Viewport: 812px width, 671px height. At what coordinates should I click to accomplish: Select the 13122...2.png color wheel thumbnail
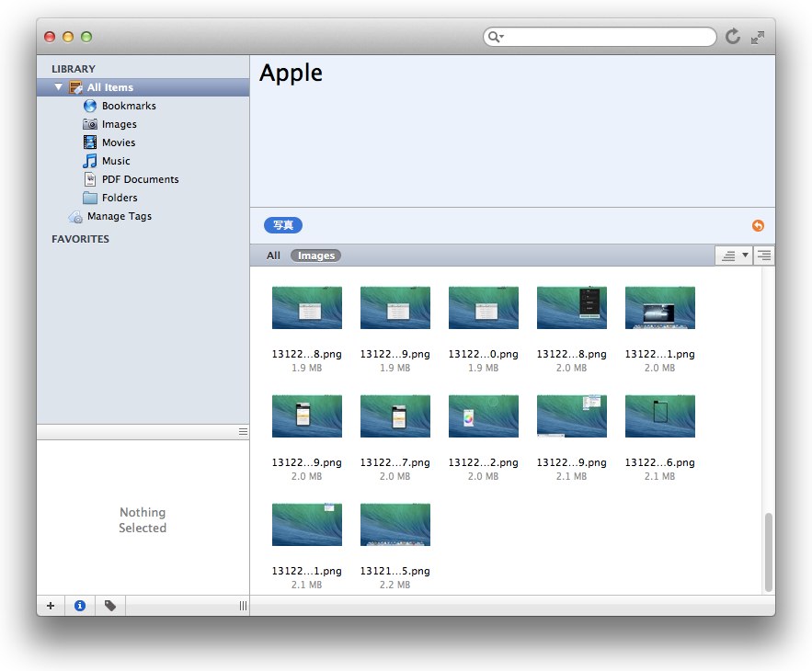coord(483,416)
